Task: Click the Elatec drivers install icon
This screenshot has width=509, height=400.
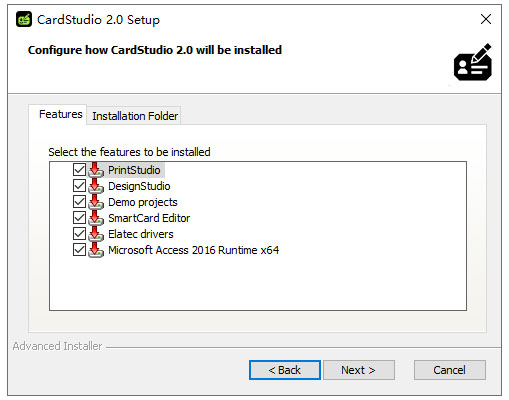Action: [96, 234]
